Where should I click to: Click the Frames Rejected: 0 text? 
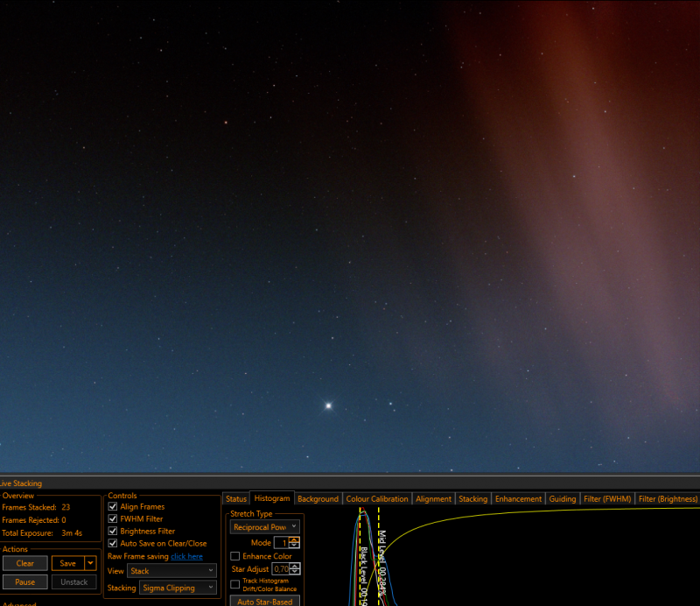[x=34, y=520]
